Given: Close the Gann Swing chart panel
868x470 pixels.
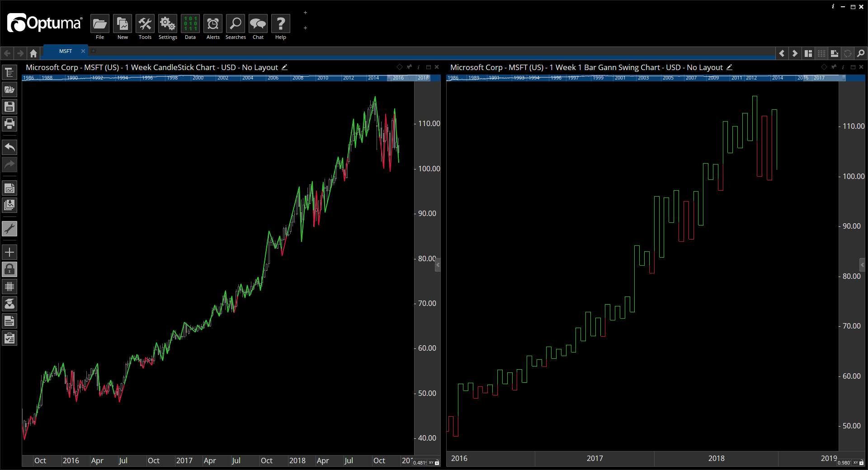Looking at the screenshot, I should point(861,67).
